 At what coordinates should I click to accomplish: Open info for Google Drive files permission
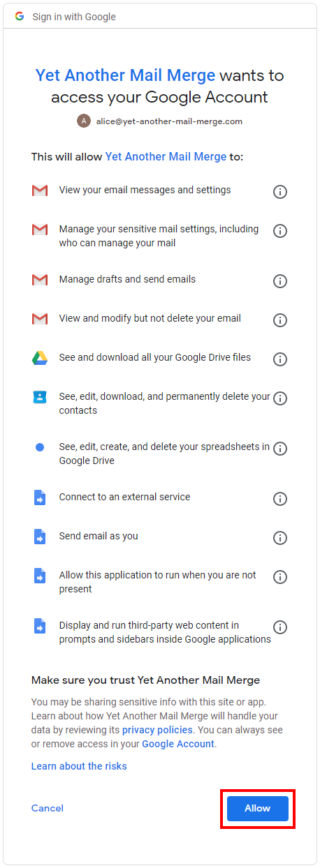tap(280, 359)
